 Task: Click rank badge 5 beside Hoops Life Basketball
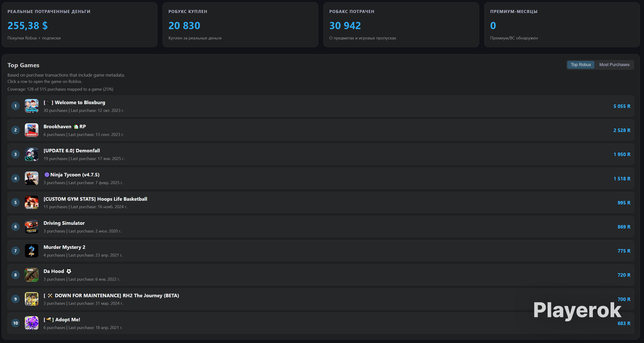[x=15, y=203]
